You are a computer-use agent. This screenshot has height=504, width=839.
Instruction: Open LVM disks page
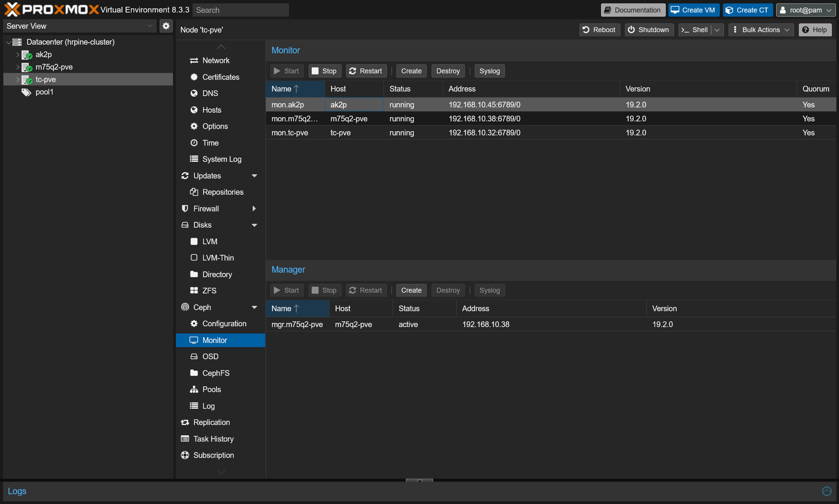(x=221, y=242)
